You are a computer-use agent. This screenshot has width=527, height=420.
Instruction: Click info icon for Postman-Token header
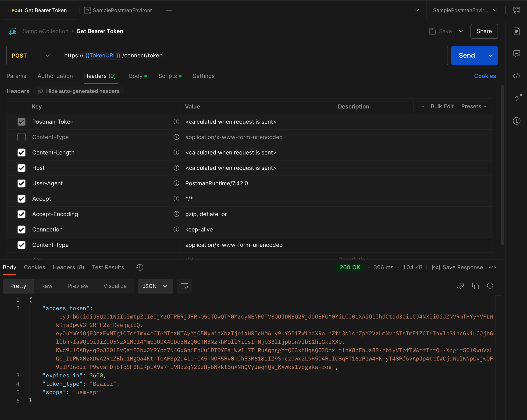click(176, 122)
